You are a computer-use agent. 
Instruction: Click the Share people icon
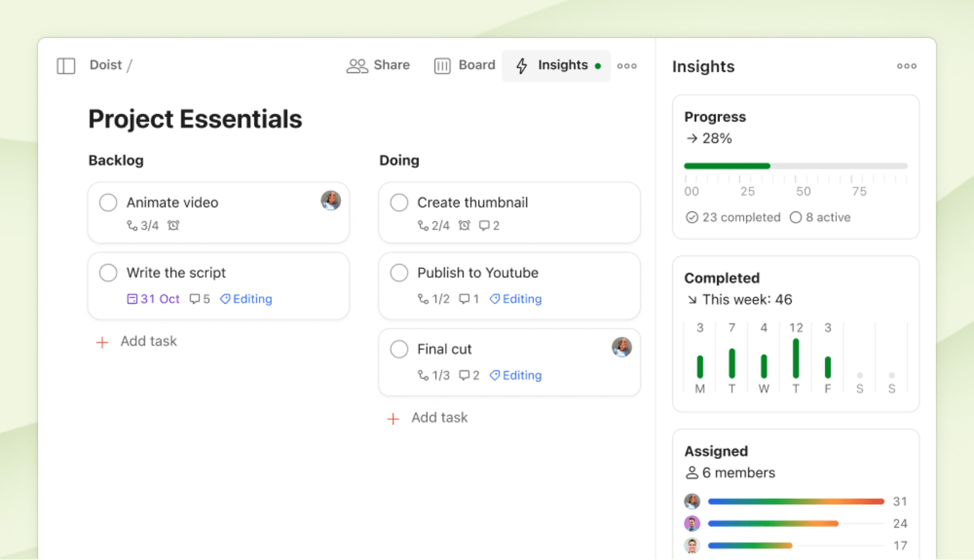click(357, 66)
